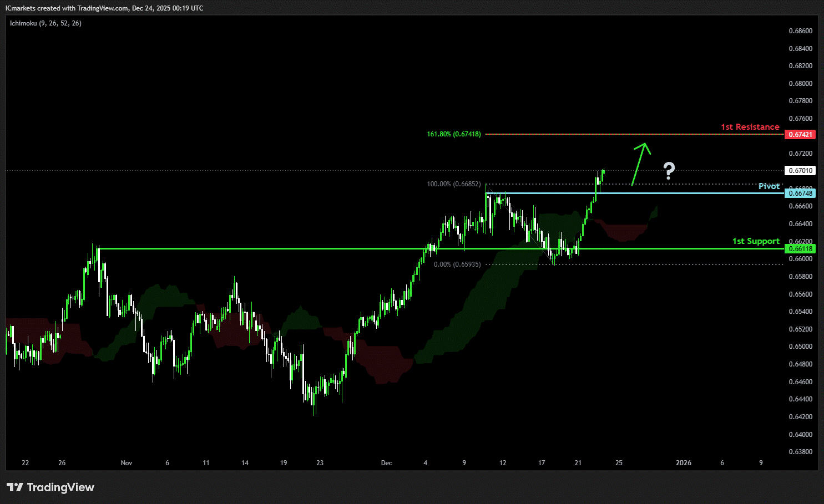Click the ICmarkets TradingView.com header text
The width and height of the screenshot is (824, 504).
tap(104, 8)
